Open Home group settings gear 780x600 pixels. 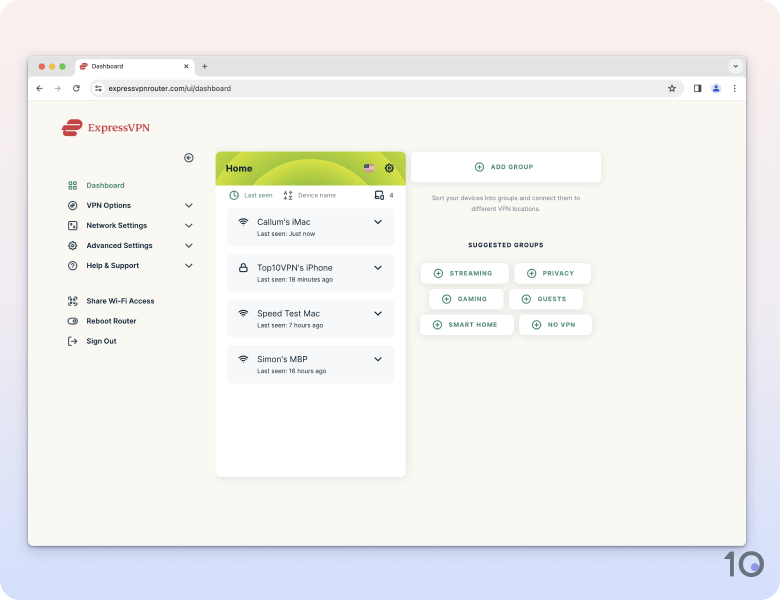pos(390,168)
